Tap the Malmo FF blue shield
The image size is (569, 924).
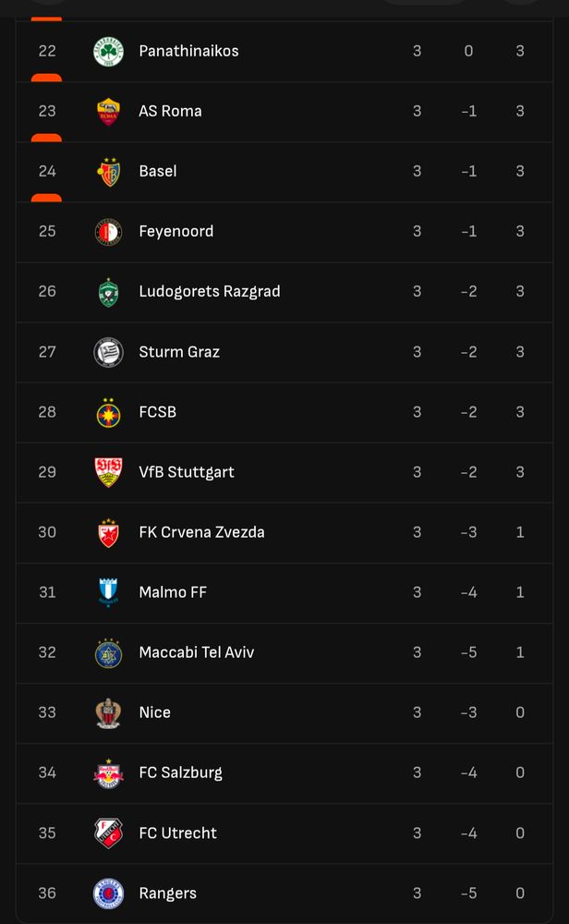pos(108,592)
